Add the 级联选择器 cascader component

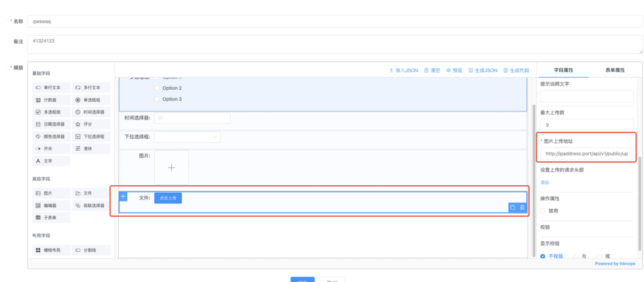point(91,205)
